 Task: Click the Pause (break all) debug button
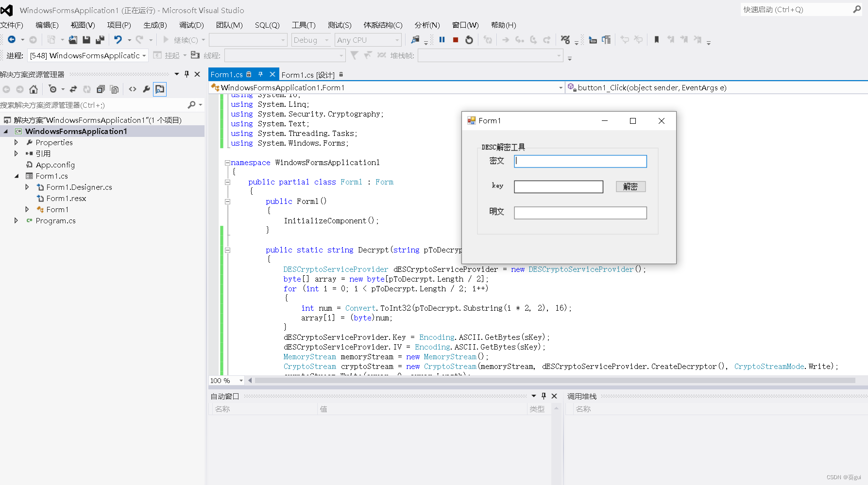pyautogui.click(x=442, y=40)
